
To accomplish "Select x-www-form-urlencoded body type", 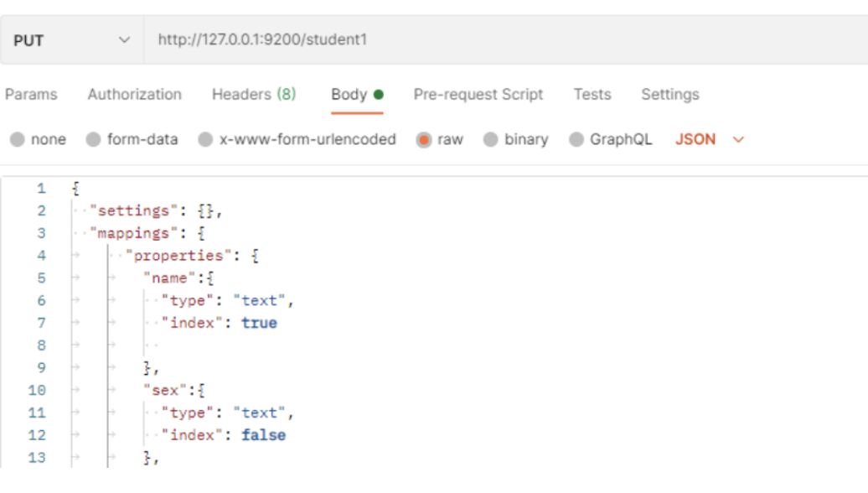I will tap(206, 140).
